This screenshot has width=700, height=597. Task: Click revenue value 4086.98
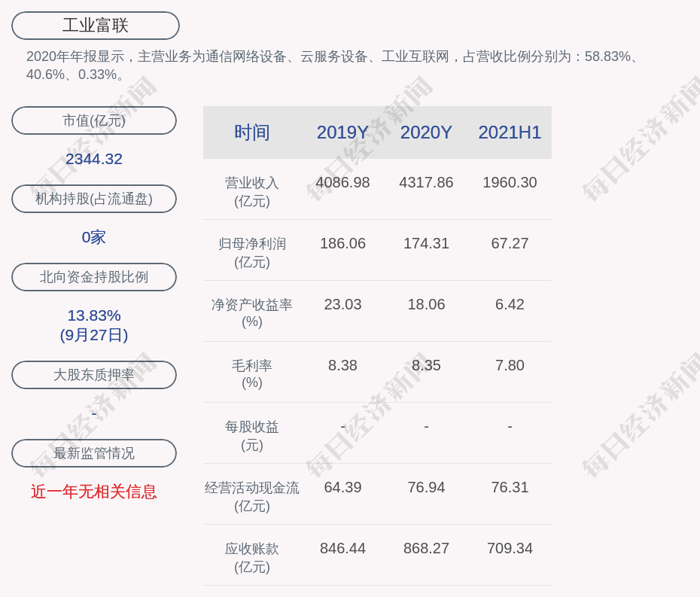click(343, 183)
